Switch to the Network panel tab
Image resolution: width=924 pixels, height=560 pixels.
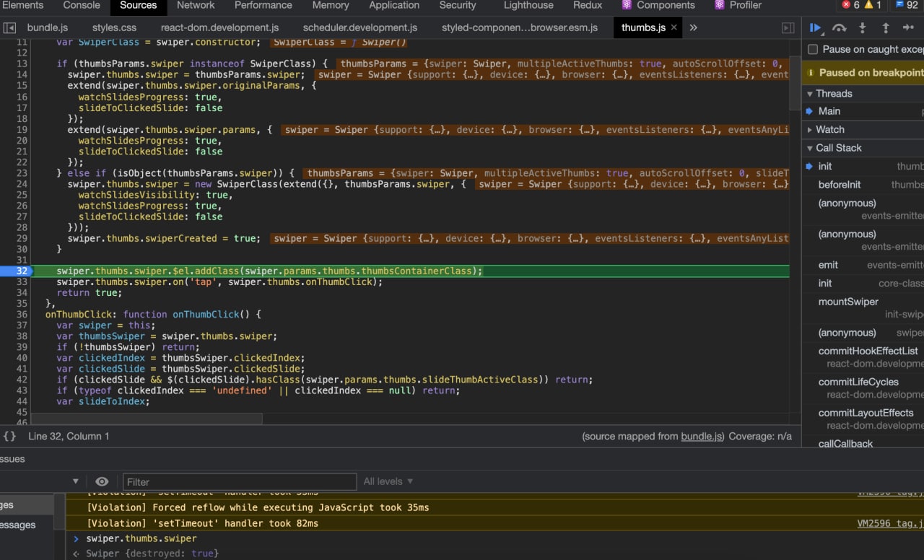[196, 6]
